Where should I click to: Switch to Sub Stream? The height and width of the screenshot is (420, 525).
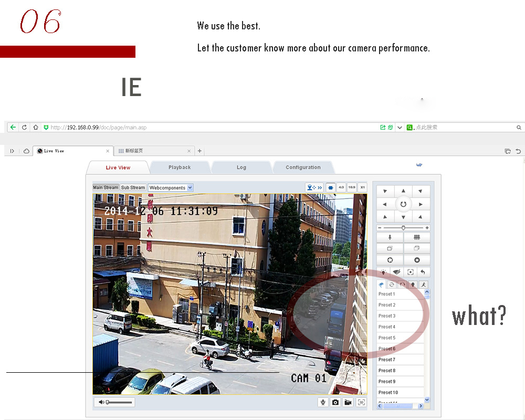point(133,187)
